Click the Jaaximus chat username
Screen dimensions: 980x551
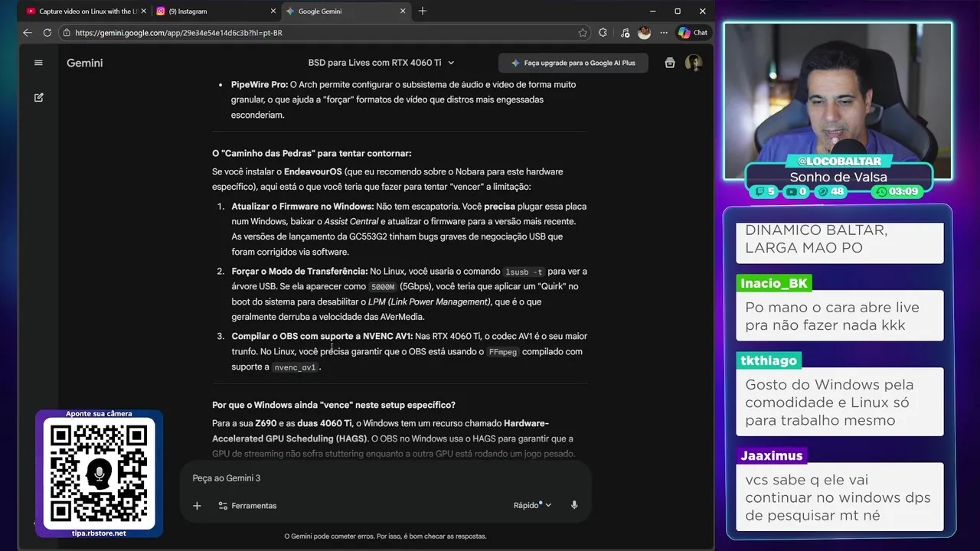[771, 456]
